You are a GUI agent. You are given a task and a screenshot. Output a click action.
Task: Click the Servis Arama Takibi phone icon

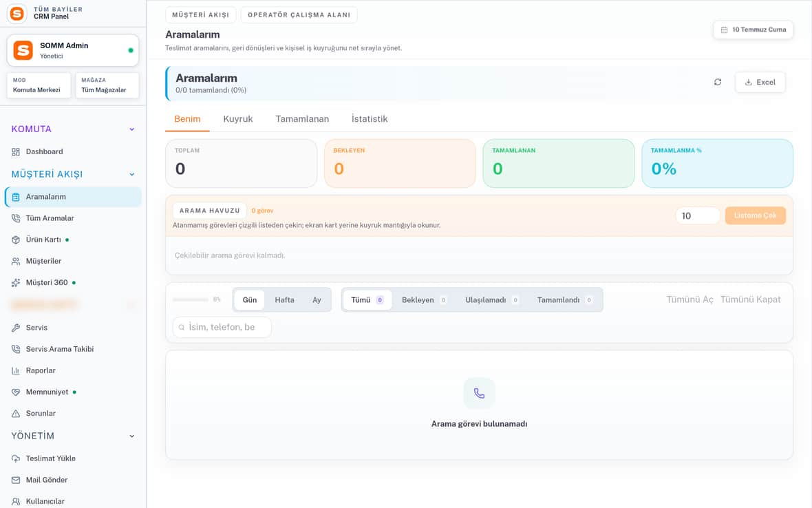coord(16,349)
